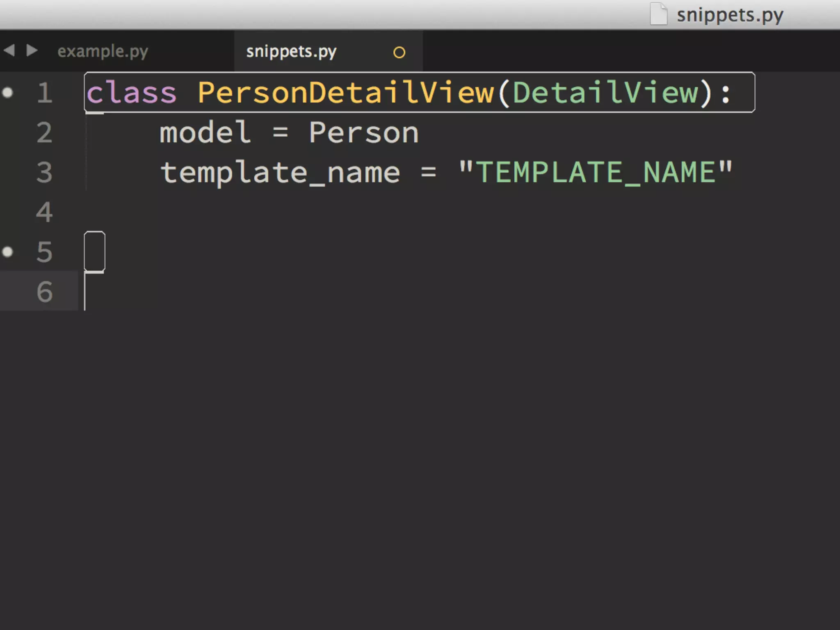The height and width of the screenshot is (630, 840).
Task: Click the PersonDetailView class name
Action: (x=346, y=93)
